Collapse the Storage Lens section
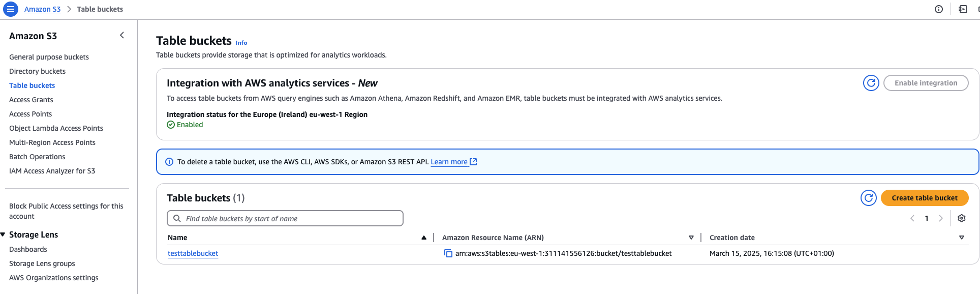The image size is (980, 294). [x=4, y=234]
